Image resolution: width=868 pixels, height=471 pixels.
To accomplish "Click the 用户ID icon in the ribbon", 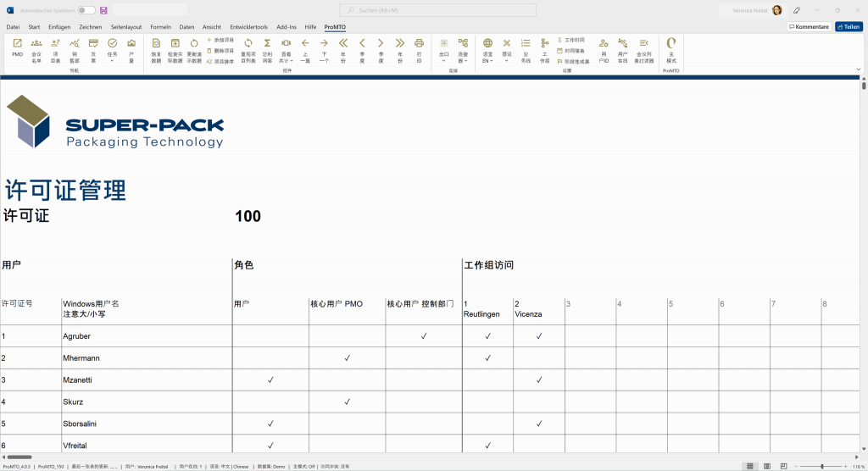I will (604, 47).
